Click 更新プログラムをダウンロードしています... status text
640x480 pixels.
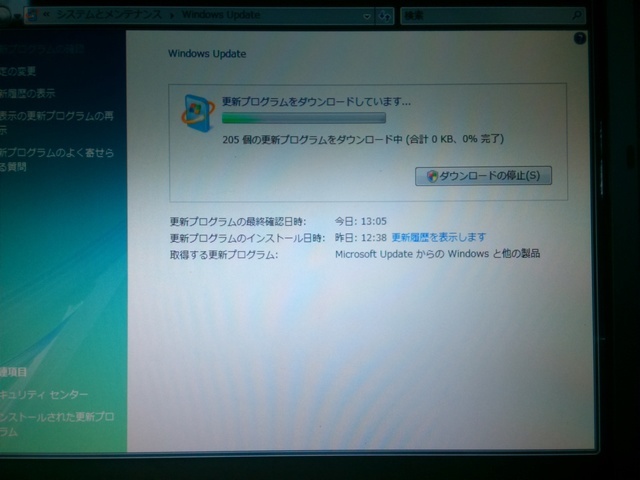tap(316, 101)
